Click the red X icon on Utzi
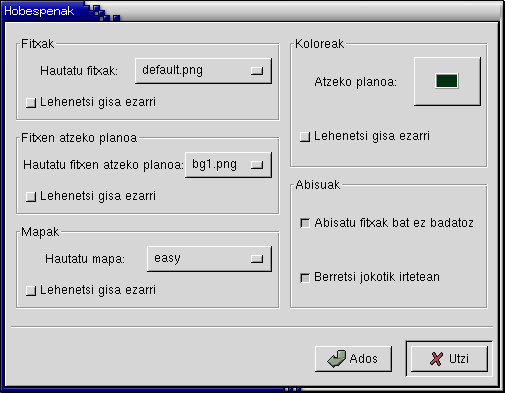 pos(436,359)
